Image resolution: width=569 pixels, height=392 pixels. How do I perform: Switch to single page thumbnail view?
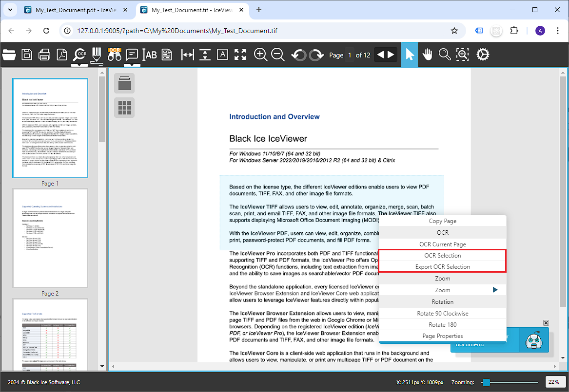click(x=124, y=83)
